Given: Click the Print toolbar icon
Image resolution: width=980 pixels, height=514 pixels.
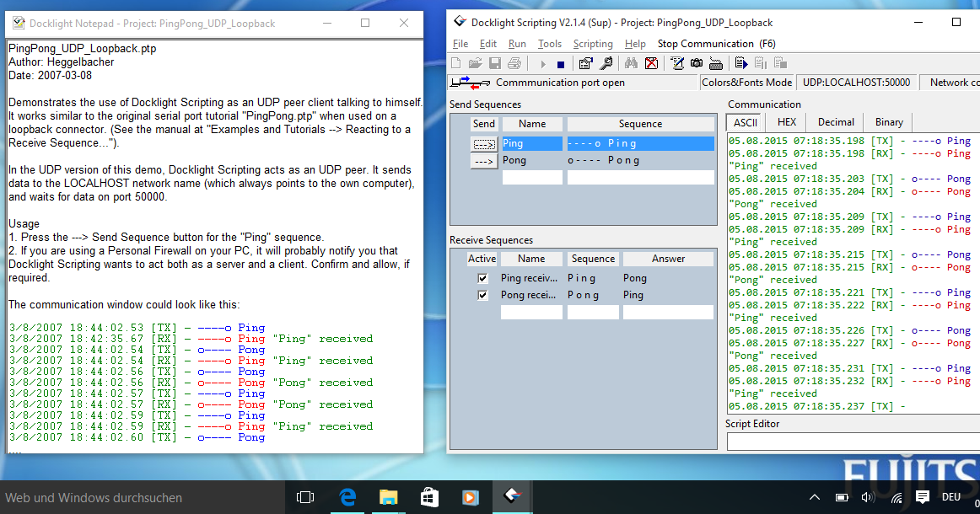Looking at the screenshot, I should [x=514, y=63].
